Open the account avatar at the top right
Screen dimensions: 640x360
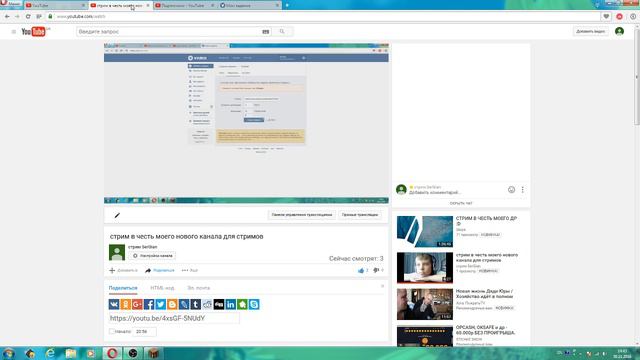[619, 31]
